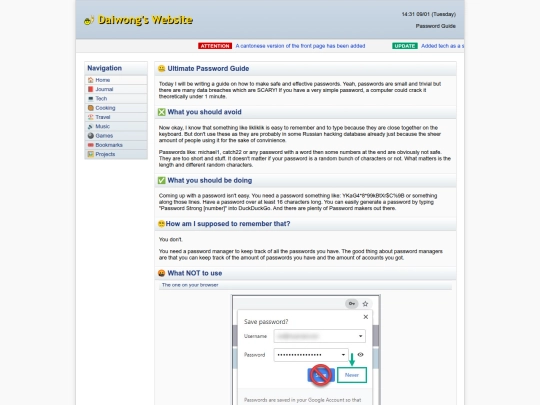
Task: Click the face emoji beside Ultimate Password Guide
Action: point(162,69)
